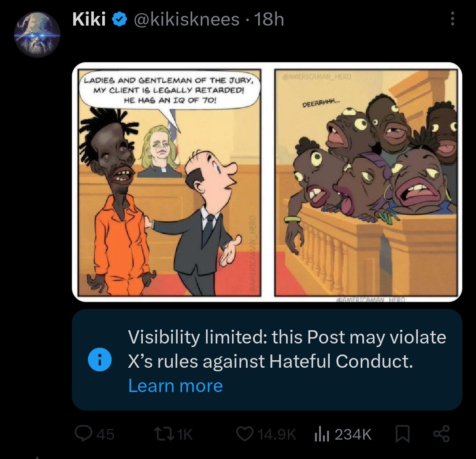Open the share icon
Viewport: 476px width, 459px height.
[x=441, y=434]
